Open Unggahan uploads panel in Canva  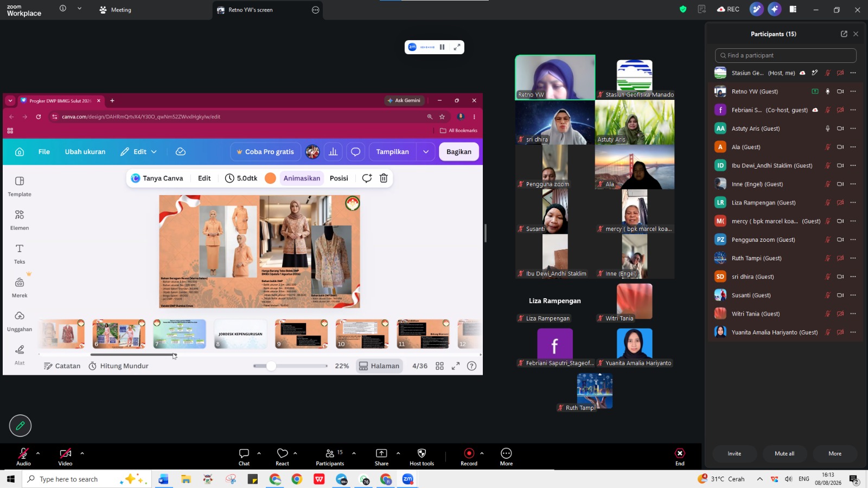[20, 321]
